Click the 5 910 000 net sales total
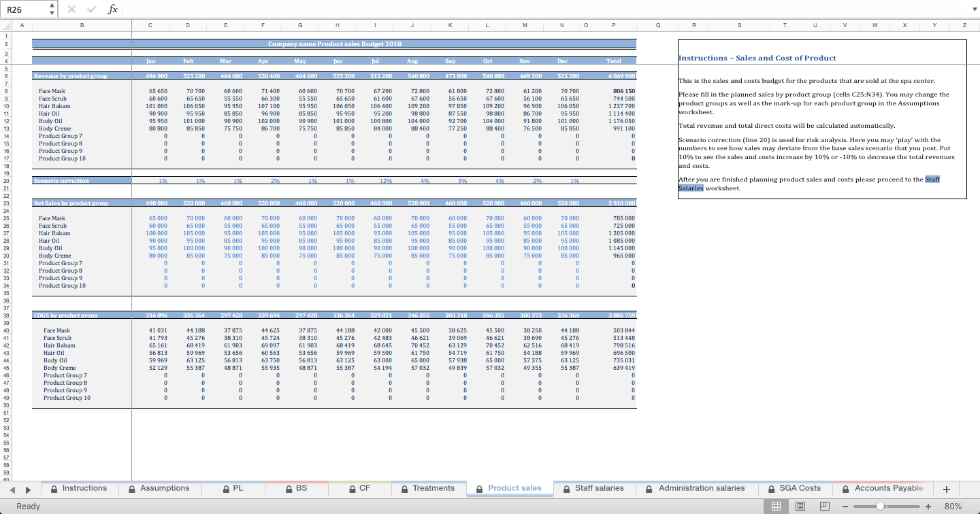This screenshot has width=980, height=514. [613, 203]
